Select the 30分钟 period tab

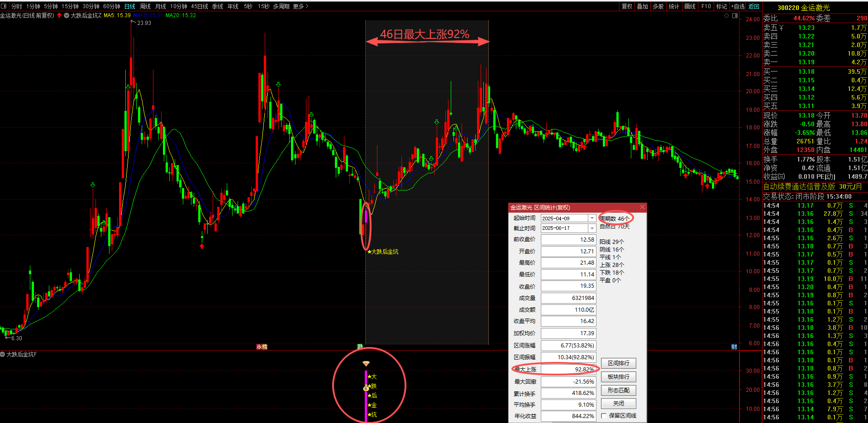click(91, 6)
